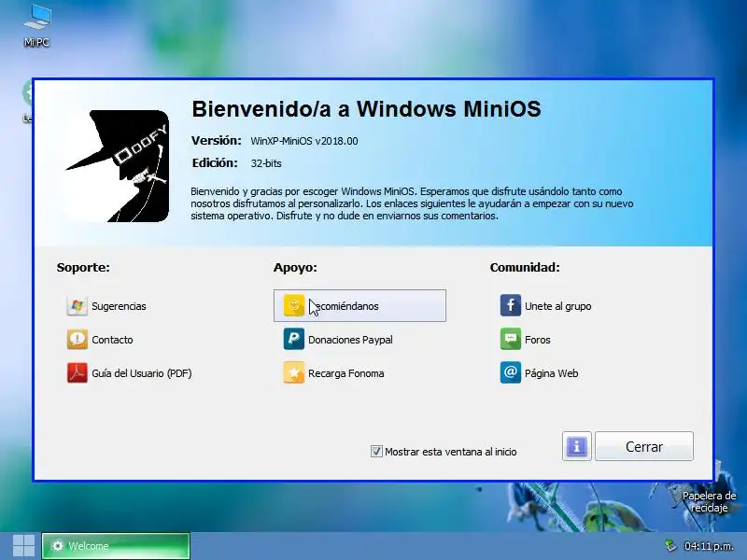The image size is (747, 560).
Task: Click the Bienvenido/a a Windows MiniOS heading
Action: coord(366,108)
